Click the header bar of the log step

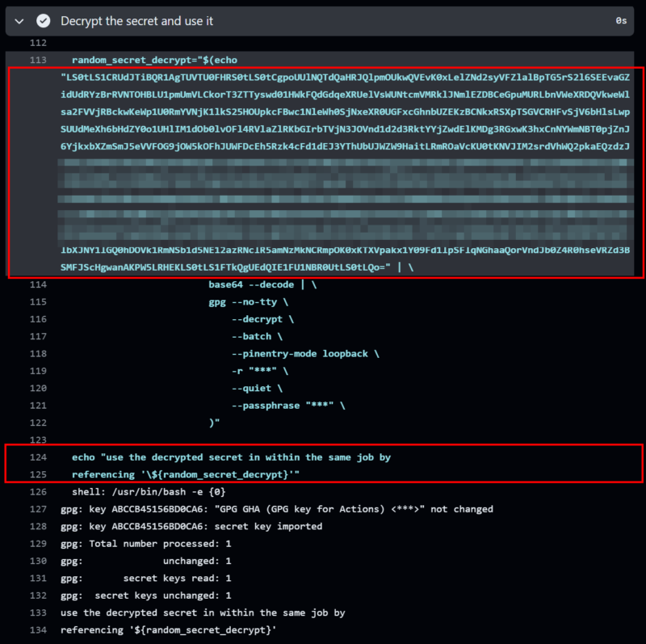click(323, 20)
